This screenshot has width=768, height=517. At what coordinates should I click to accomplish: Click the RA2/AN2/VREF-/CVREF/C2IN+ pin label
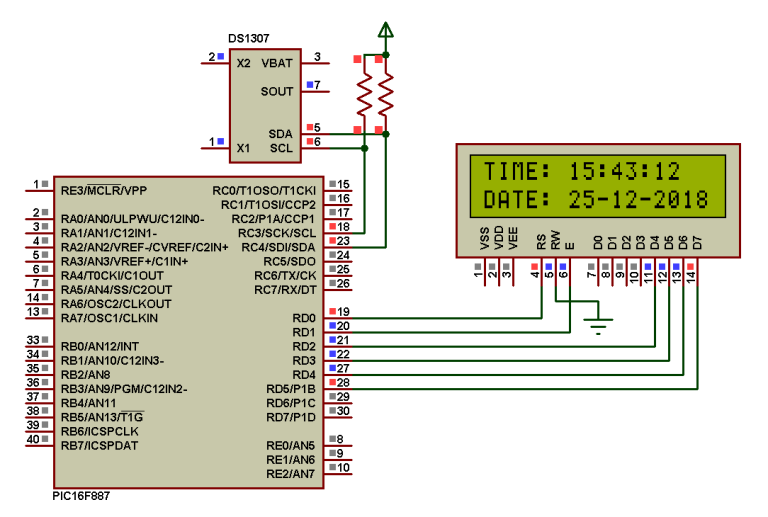pos(144,247)
